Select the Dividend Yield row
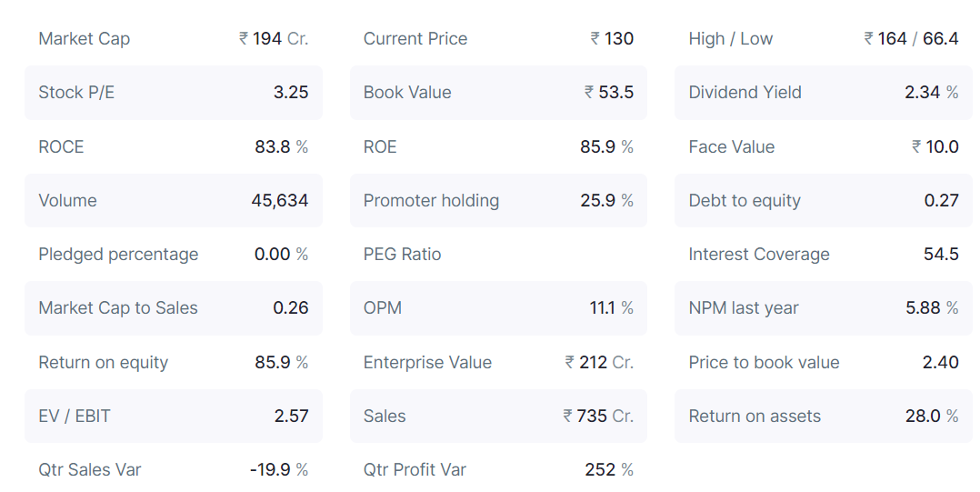 tap(823, 93)
